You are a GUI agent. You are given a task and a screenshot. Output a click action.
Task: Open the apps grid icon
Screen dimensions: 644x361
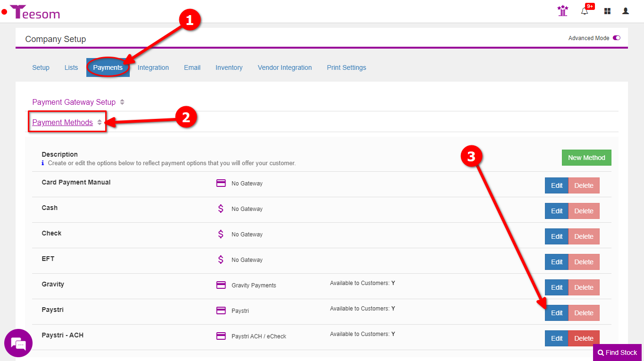607,11
